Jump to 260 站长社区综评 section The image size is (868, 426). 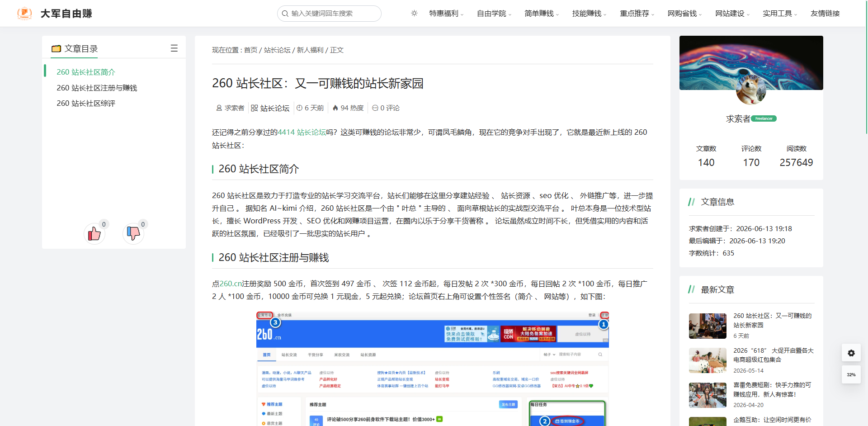[86, 103]
